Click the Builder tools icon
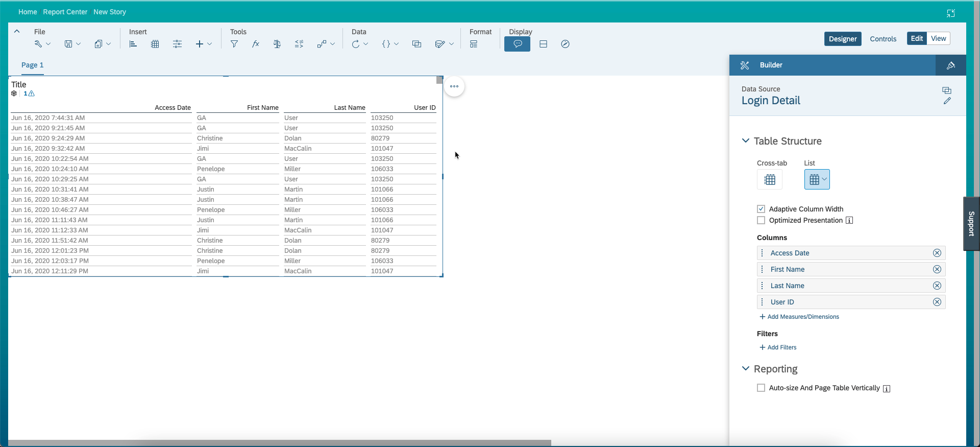 coord(745,65)
